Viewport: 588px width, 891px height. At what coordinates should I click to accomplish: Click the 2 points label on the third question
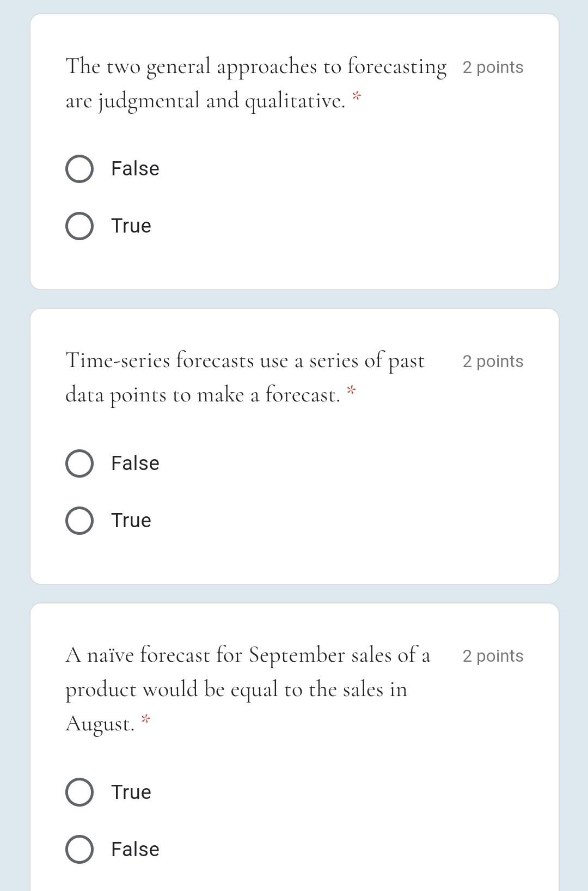coord(493,656)
